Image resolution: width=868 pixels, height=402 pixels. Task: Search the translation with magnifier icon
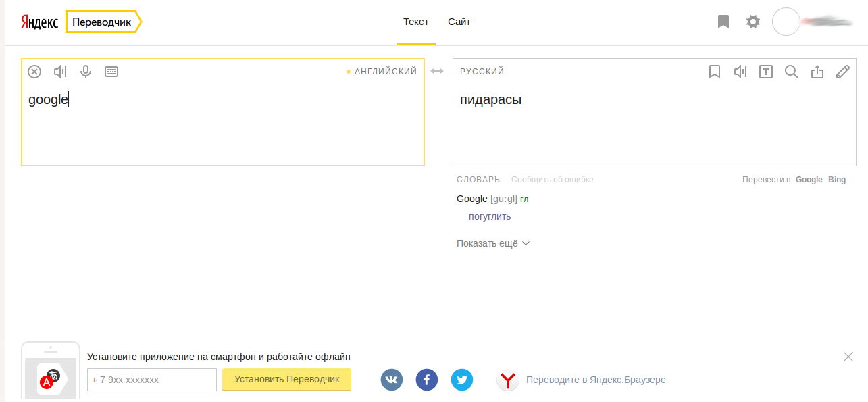(x=792, y=72)
